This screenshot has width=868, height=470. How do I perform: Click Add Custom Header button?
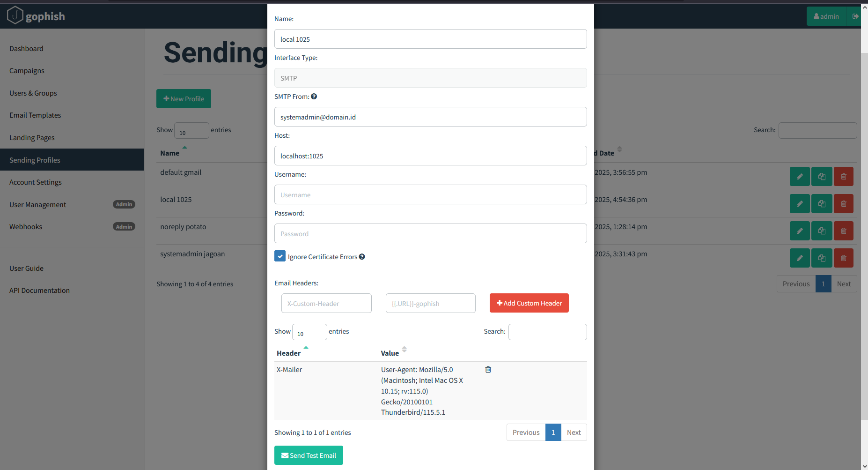pos(529,303)
